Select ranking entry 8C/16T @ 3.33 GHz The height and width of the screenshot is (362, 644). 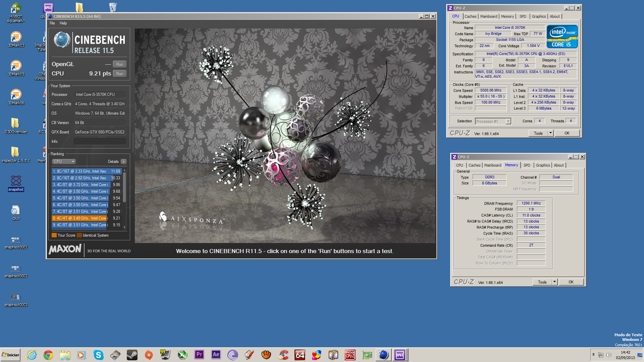coord(86,171)
